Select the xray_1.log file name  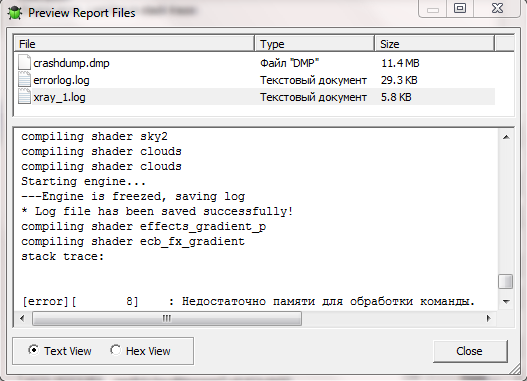click(x=59, y=97)
